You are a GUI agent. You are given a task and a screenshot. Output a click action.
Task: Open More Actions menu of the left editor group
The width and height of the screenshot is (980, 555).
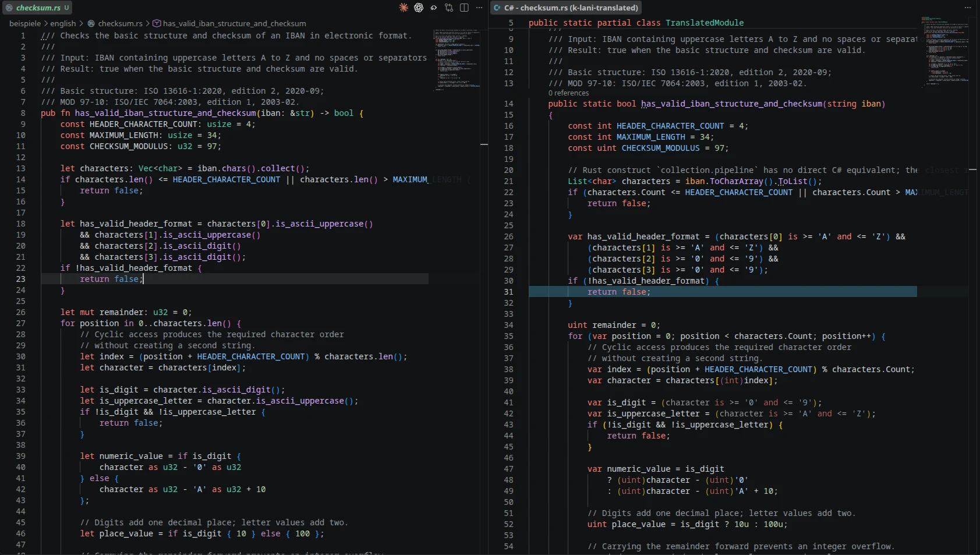pos(479,8)
